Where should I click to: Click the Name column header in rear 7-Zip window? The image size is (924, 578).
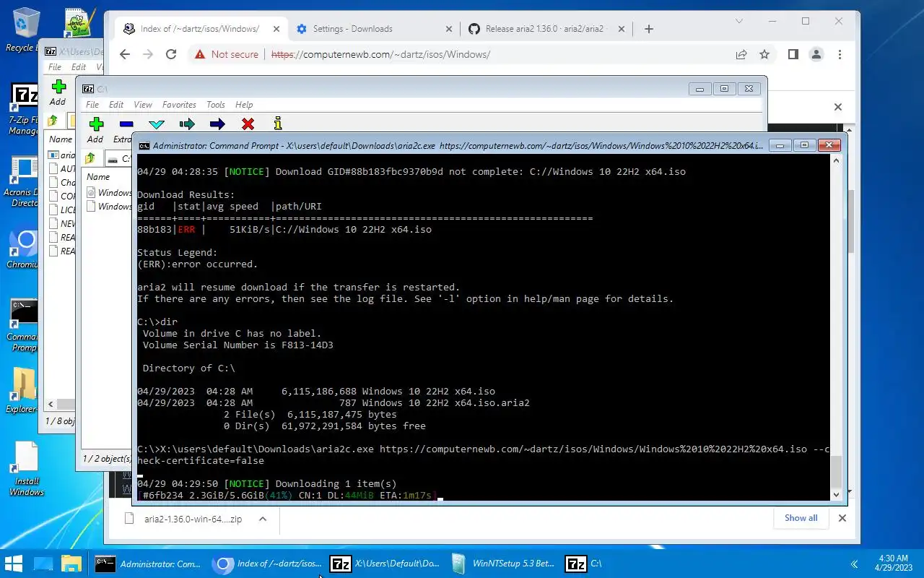(x=61, y=139)
